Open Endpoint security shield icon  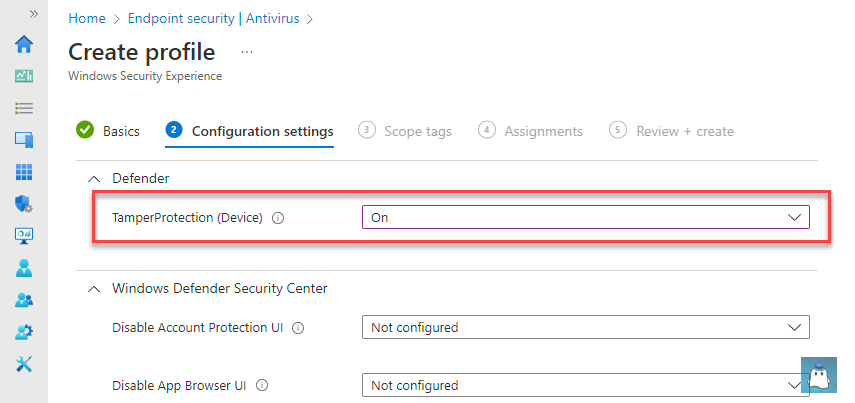pyautogui.click(x=24, y=204)
